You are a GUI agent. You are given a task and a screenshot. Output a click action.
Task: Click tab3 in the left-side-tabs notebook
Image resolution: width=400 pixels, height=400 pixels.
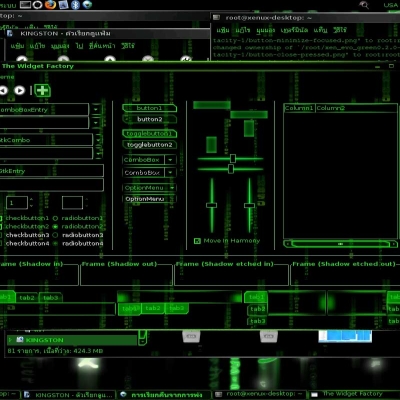click(x=258, y=321)
